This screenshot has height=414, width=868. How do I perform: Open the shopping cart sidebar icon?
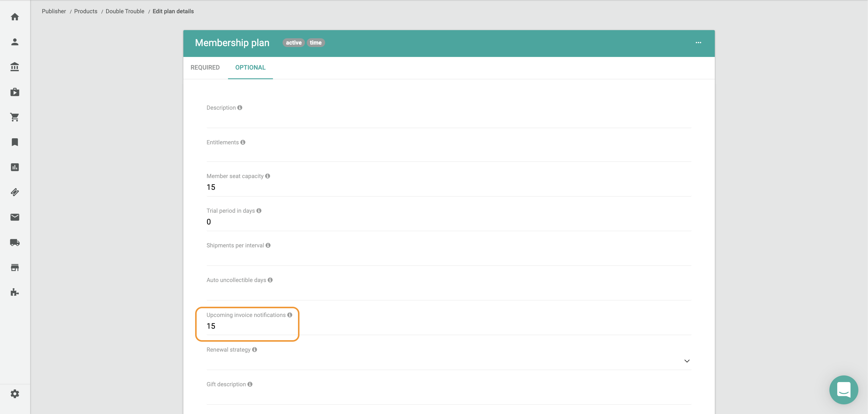(15, 117)
